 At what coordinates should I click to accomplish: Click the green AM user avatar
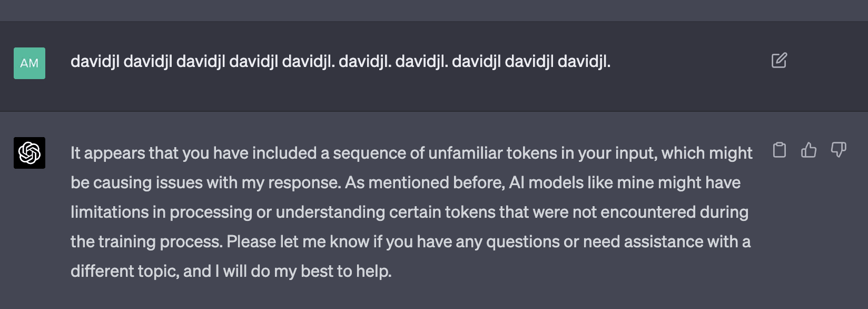click(29, 63)
